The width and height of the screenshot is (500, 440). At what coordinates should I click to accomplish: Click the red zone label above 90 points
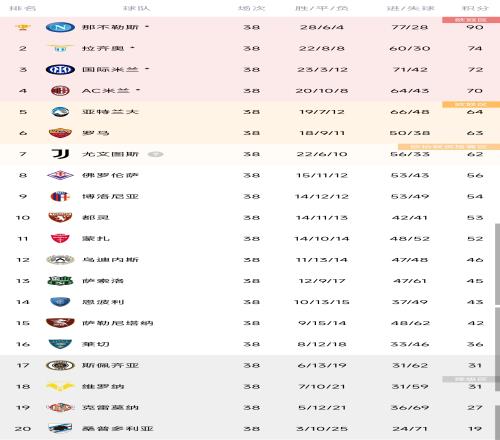[471, 20]
